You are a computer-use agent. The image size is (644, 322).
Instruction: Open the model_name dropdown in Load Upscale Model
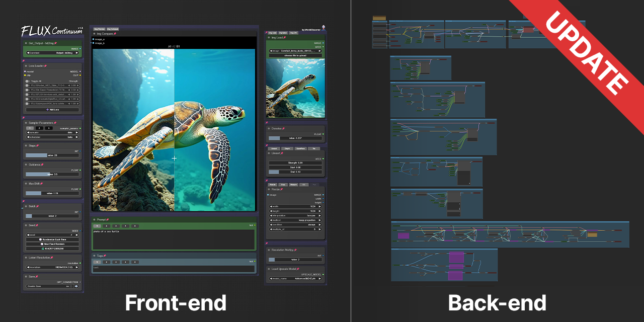click(x=295, y=278)
